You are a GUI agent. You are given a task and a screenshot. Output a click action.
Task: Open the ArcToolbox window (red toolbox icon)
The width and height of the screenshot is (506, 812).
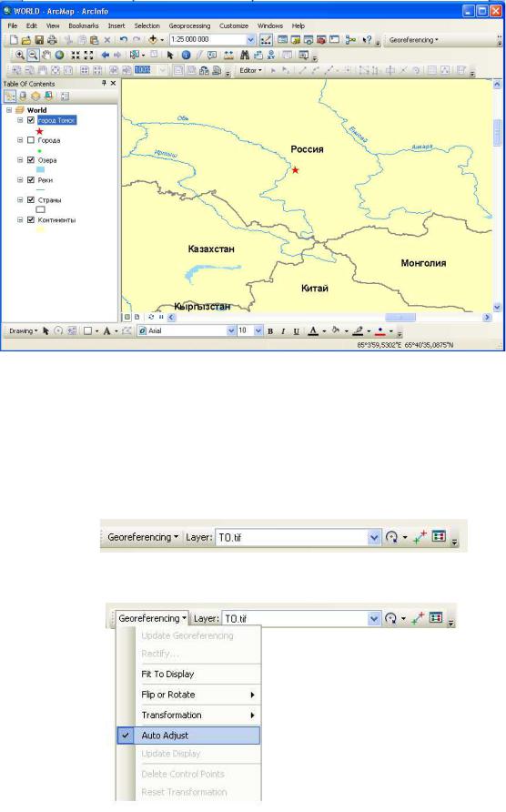[321, 40]
